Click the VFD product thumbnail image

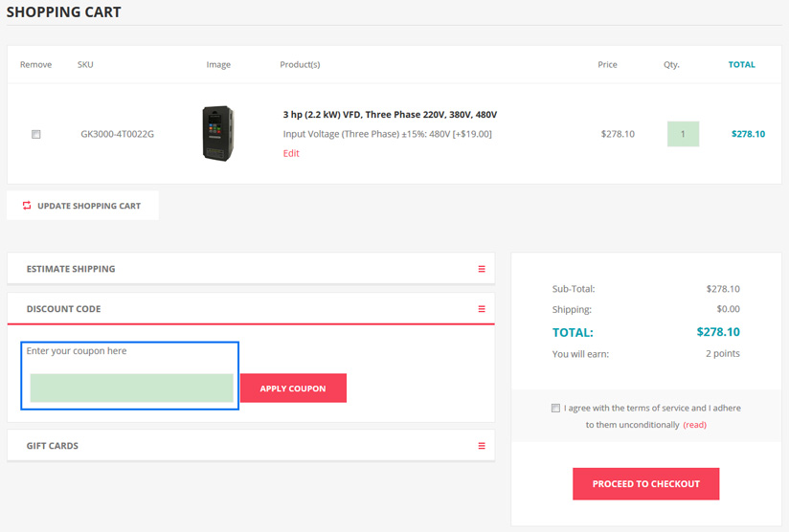pyautogui.click(x=218, y=133)
